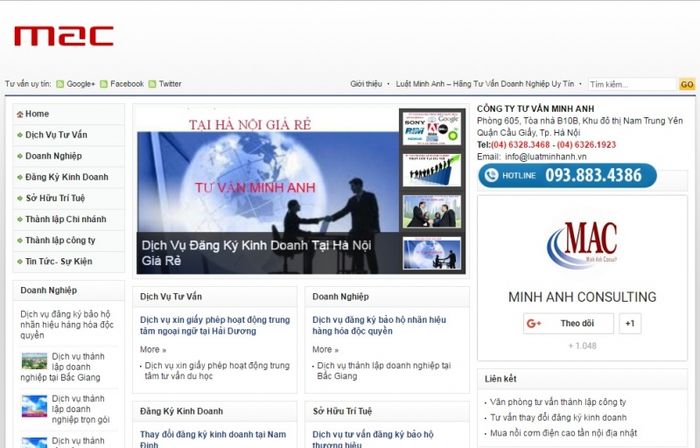Open link Tư vấn thay đổi đăng ký kinh doanh
700x448 pixels.
pyautogui.click(x=558, y=418)
